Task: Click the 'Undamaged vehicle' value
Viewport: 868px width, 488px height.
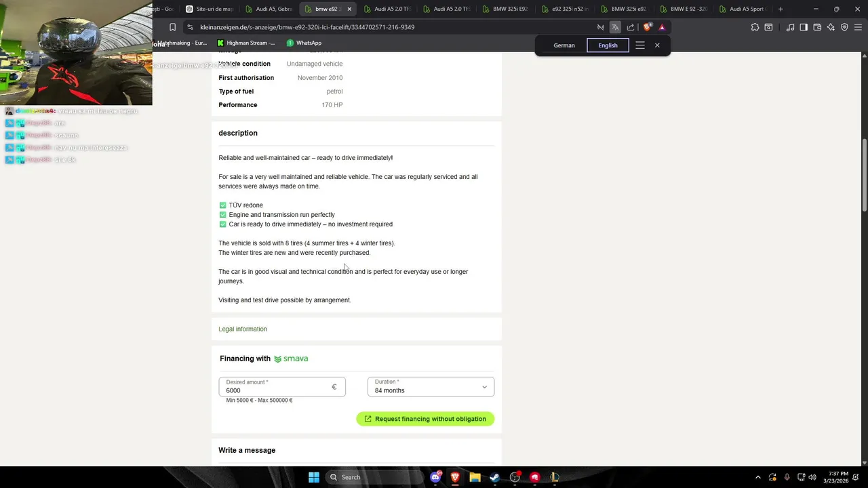Action: (x=315, y=64)
